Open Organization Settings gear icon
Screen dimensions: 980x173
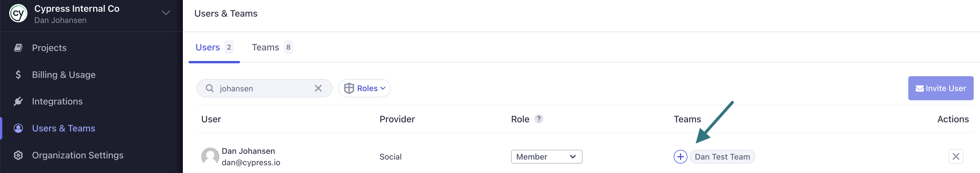18,155
